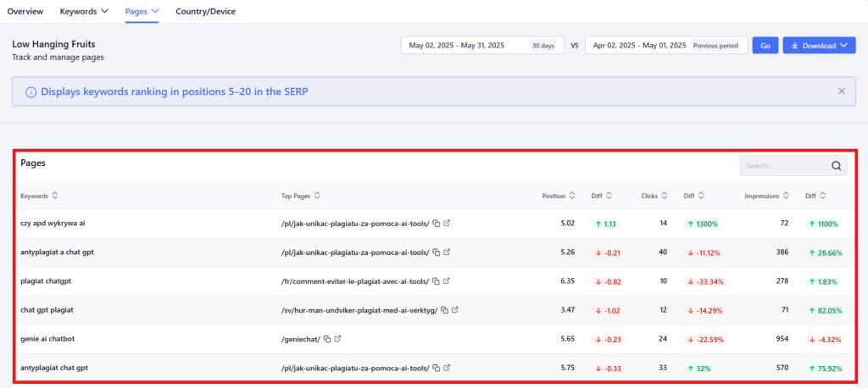Click the previous period date range field
This screenshot has height=388, width=868.
665,46
